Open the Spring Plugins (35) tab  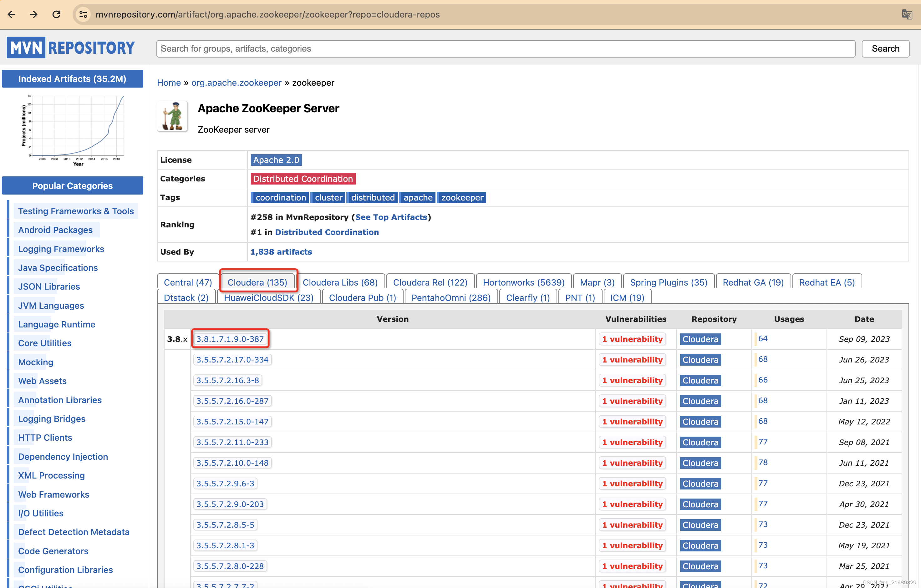click(668, 282)
